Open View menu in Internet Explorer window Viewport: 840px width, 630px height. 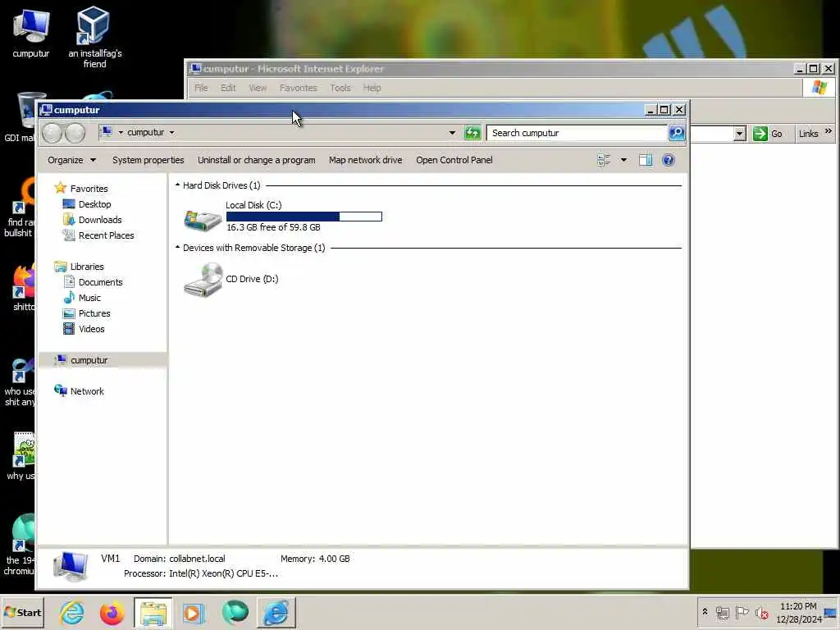point(258,88)
